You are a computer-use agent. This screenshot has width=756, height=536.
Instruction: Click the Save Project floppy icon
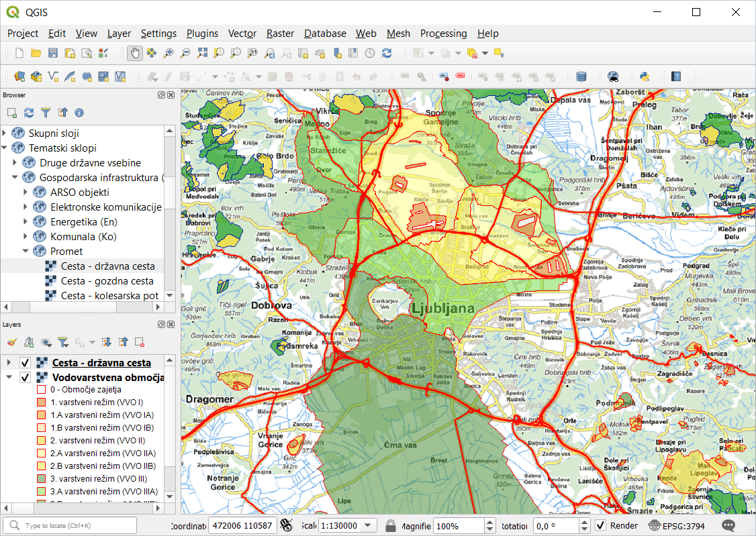point(52,53)
